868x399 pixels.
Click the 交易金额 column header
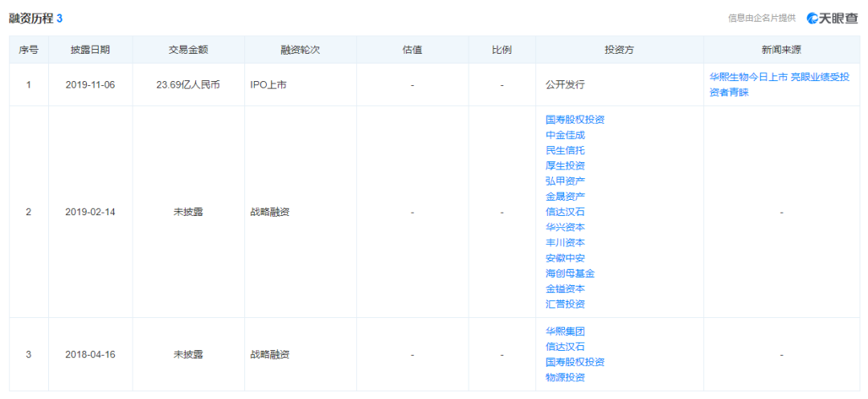(x=188, y=50)
